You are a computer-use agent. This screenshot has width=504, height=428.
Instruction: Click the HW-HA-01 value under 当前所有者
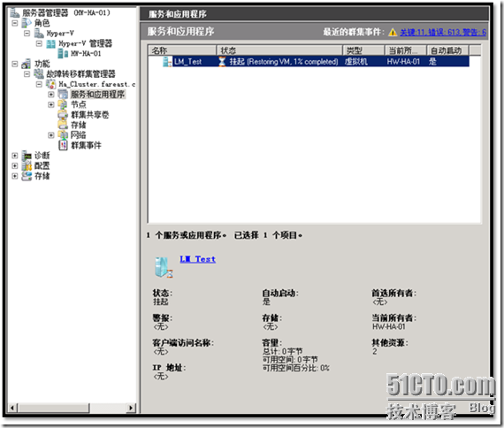pyautogui.click(x=389, y=326)
